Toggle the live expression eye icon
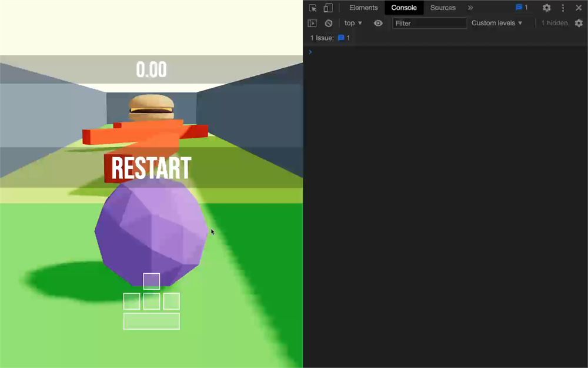Viewport: 588px width, 368px height. pyautogui.click(x=378, y=24)
